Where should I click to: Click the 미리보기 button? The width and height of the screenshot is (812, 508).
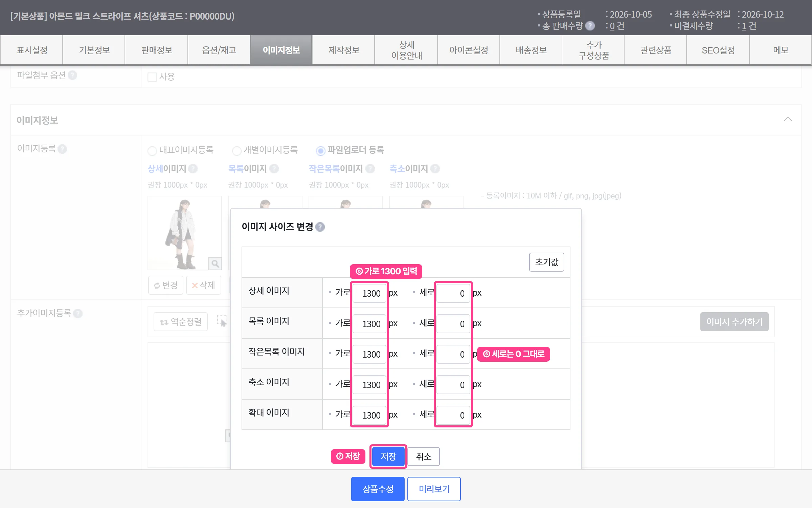pos(434,489)
